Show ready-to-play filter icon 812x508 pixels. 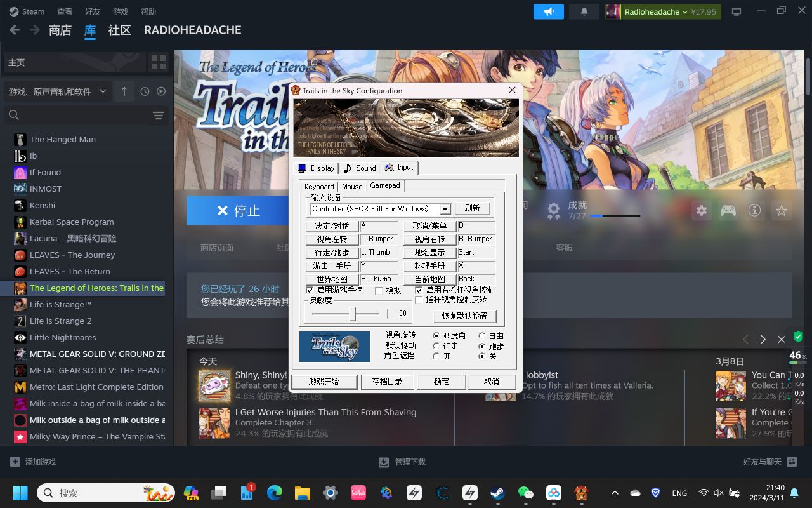tap(161, 91)
